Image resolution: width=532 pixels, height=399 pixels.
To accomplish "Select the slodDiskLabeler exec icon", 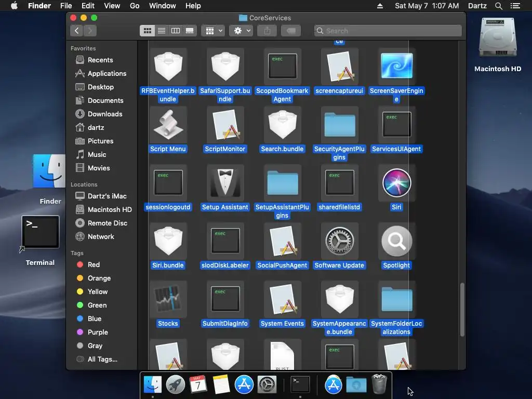I will [225, 241].
